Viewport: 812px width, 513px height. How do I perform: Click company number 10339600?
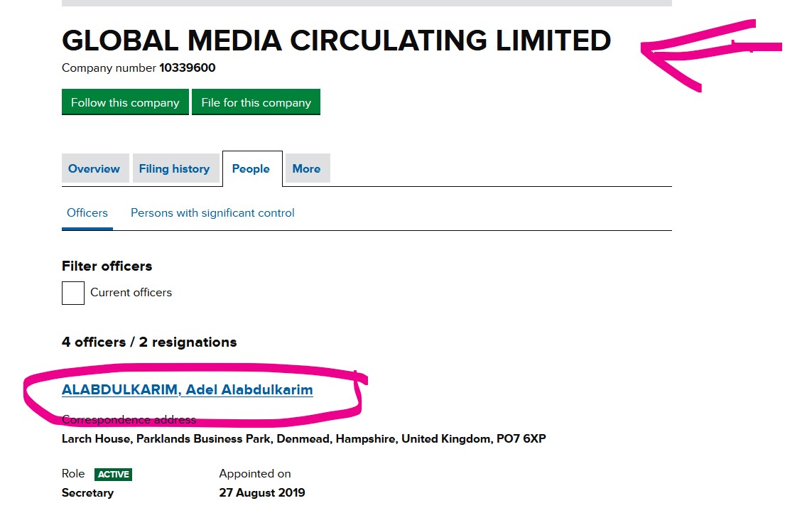coord(187,68)
